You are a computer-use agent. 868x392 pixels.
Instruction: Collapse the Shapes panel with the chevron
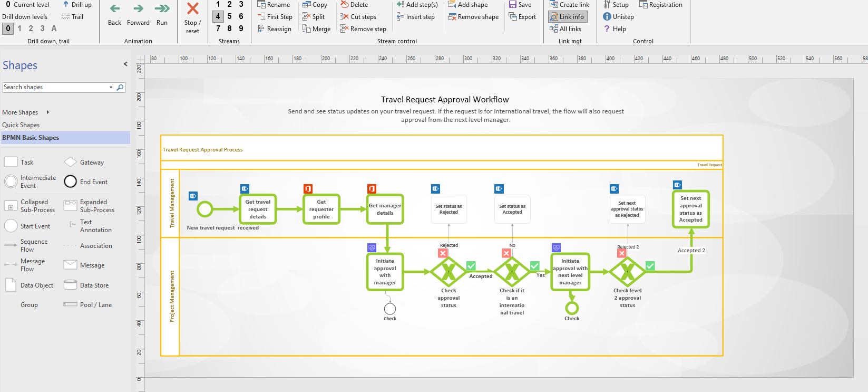125,64
